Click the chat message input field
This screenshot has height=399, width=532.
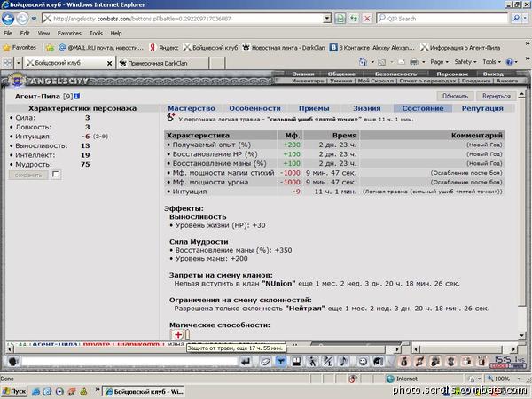click(x=129, y=362)
